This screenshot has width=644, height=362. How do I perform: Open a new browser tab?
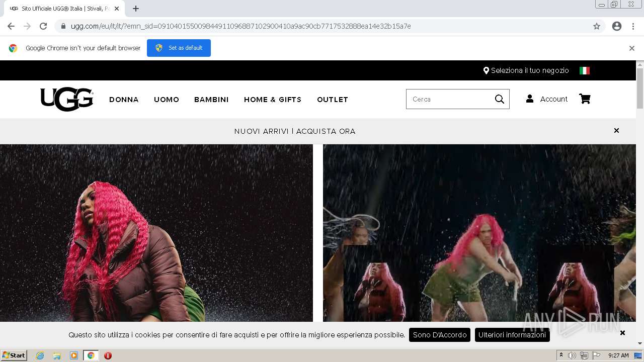(x=136, y=9)
